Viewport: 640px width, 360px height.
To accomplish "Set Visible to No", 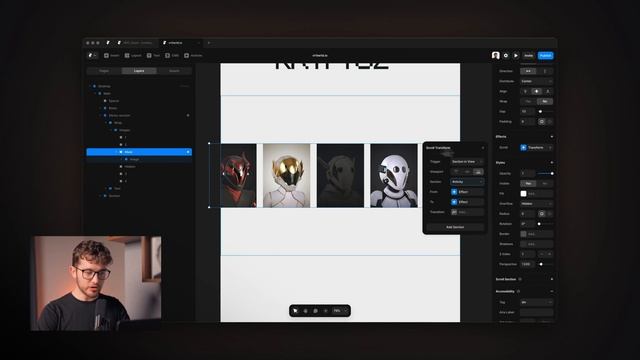I will 544,183.
